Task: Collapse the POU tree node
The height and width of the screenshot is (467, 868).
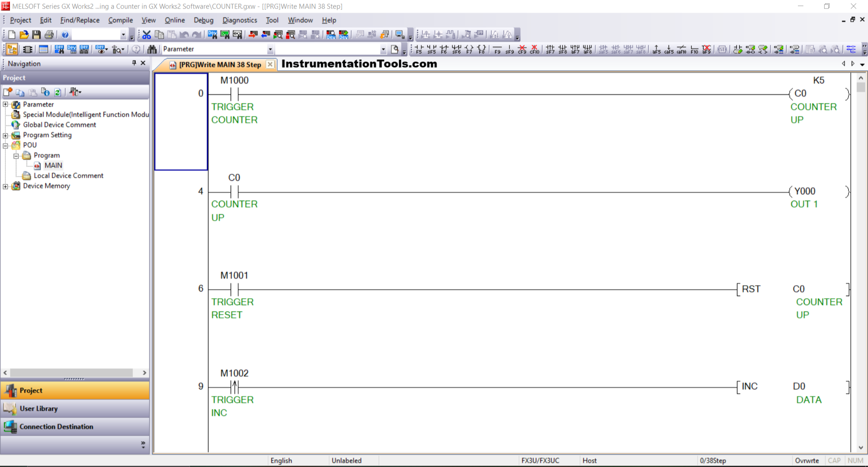Action: [x=5, y=145]
